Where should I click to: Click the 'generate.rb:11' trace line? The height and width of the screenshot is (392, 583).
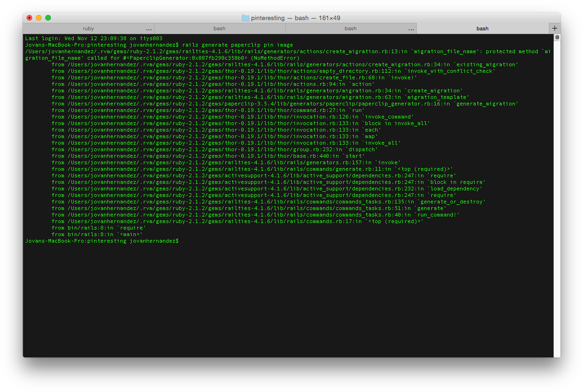coord(252,169)
